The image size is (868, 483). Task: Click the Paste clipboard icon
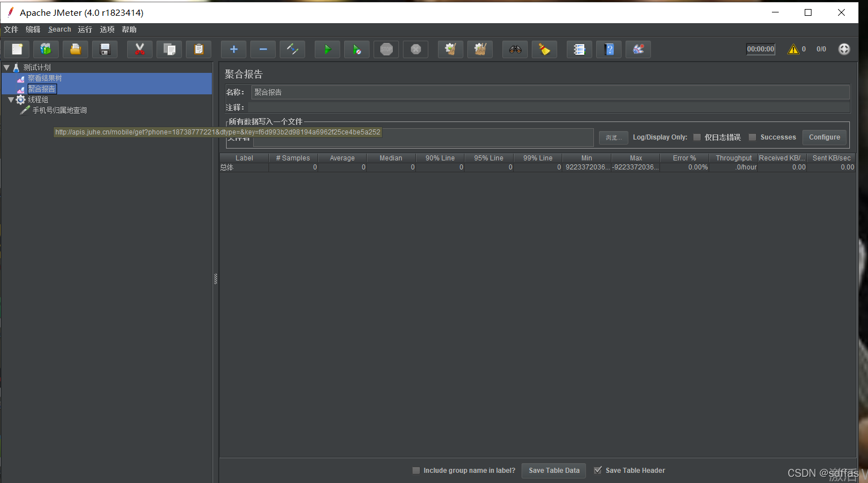point(198,49)
